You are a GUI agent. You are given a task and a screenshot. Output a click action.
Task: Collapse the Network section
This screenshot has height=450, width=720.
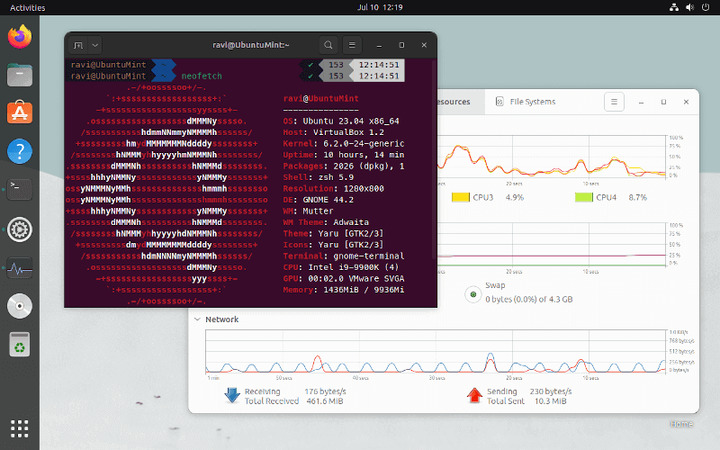coord(196,320)
